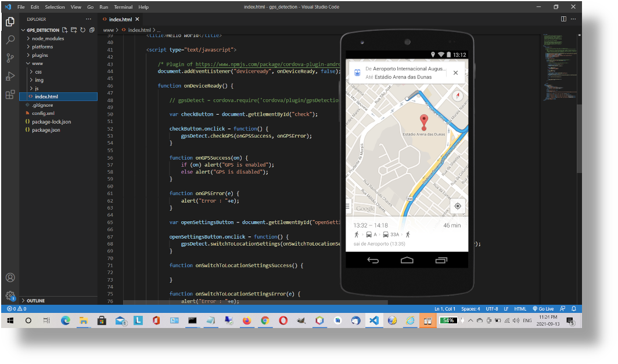Collapse all folders in explorer
The image size is (618, 364).
(92, 30)
